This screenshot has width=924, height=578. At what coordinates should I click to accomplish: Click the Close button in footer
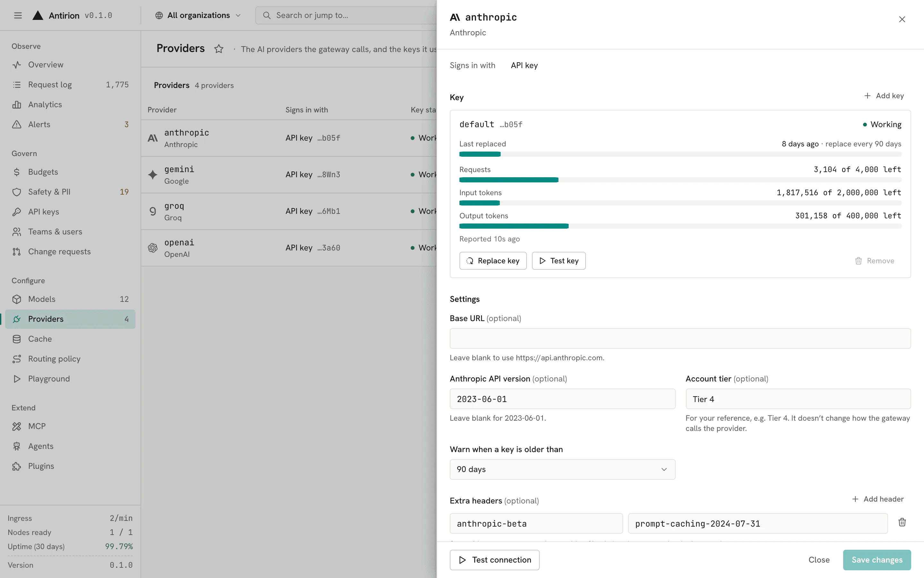819,560
